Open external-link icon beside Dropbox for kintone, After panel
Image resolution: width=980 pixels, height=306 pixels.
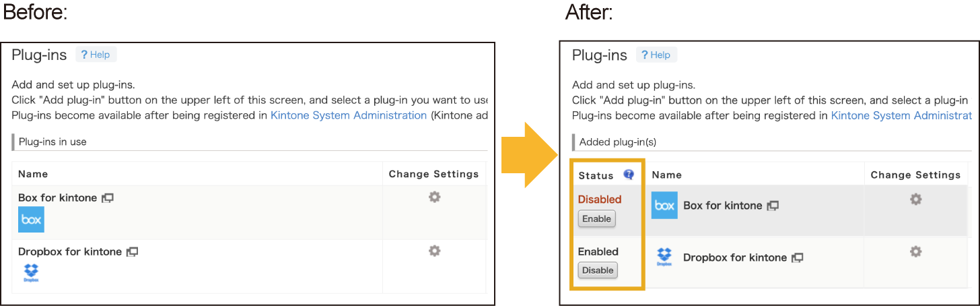[x=798, y=257]
